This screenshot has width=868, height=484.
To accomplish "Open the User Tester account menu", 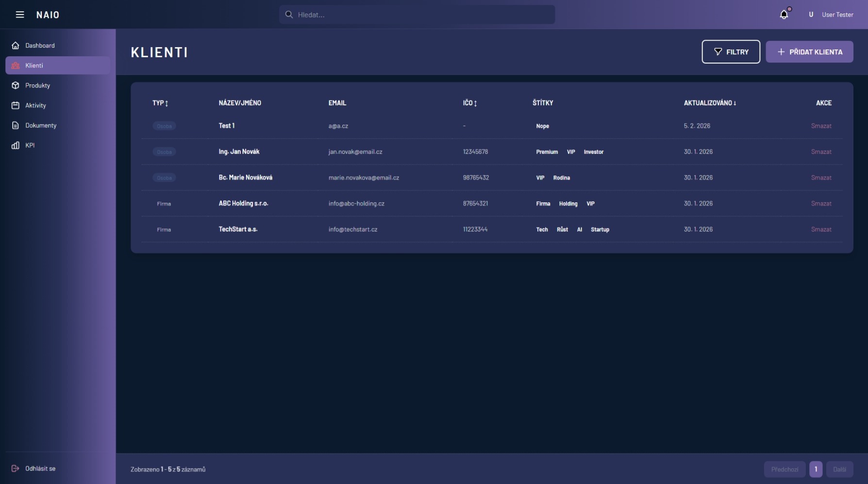I will tap(837, 15).
